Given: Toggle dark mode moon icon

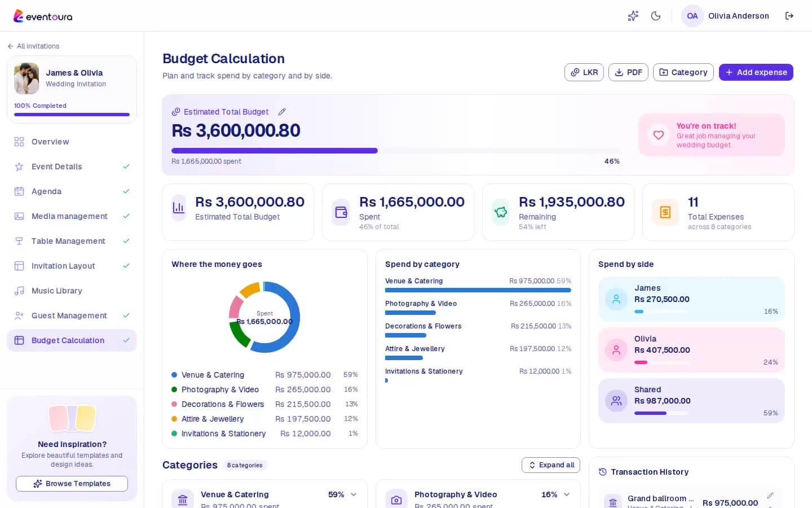Looking at the screenshot, I should click(656, 16).
